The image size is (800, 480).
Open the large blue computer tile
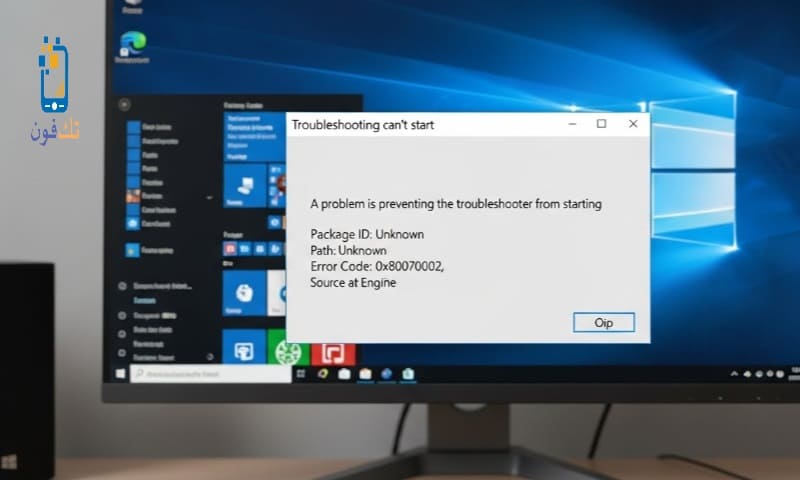tap(243, 186)
